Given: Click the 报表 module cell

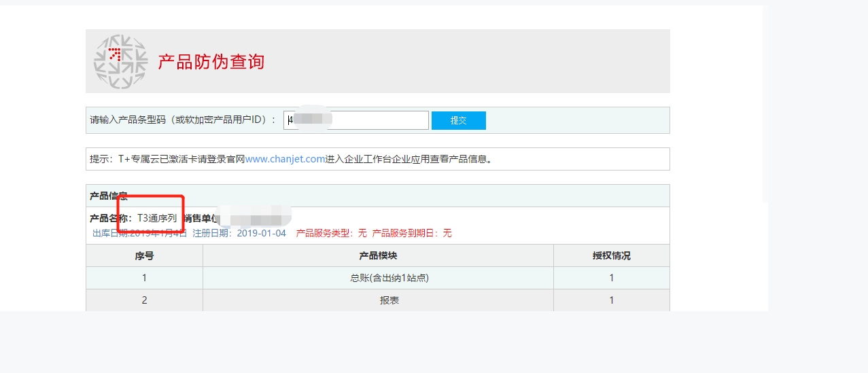Looking at the screenshot, I should [378, 300].
